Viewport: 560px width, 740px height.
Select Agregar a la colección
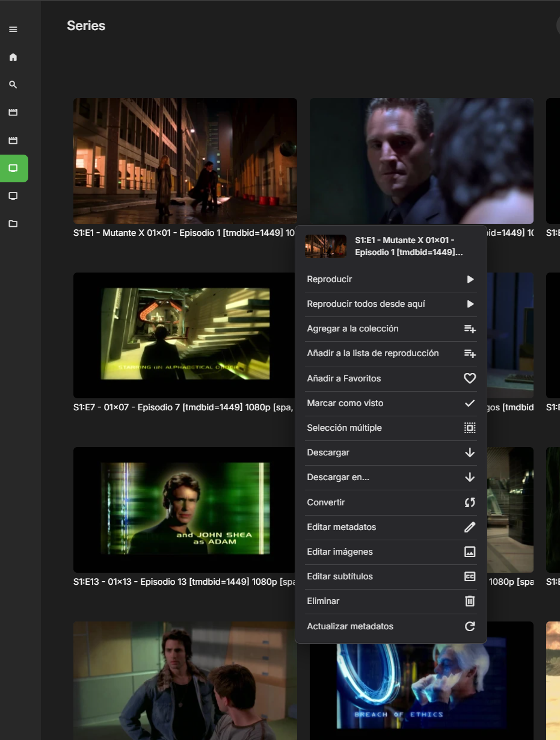point(352,328)
